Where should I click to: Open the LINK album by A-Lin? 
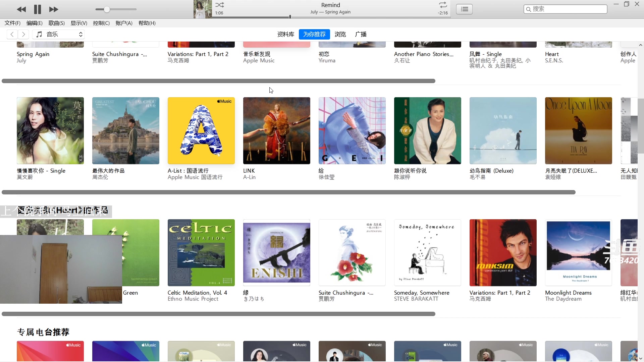(x=277, y=131)
